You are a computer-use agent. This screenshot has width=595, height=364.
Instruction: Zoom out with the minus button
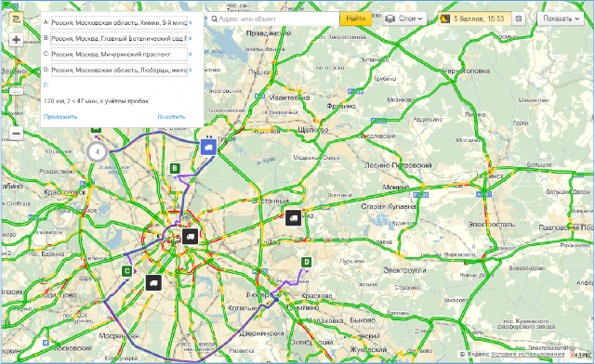point(16,134)
